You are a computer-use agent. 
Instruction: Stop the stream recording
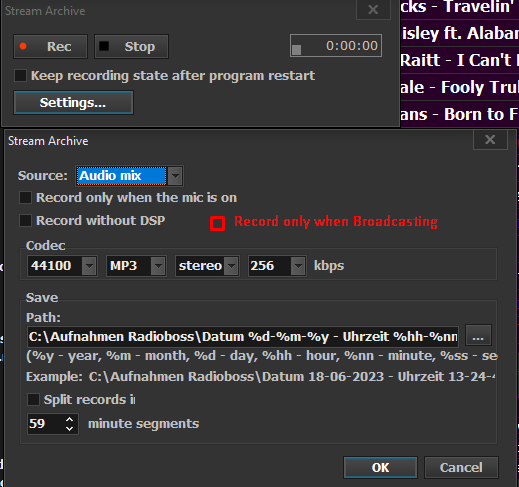coord(131,46)
